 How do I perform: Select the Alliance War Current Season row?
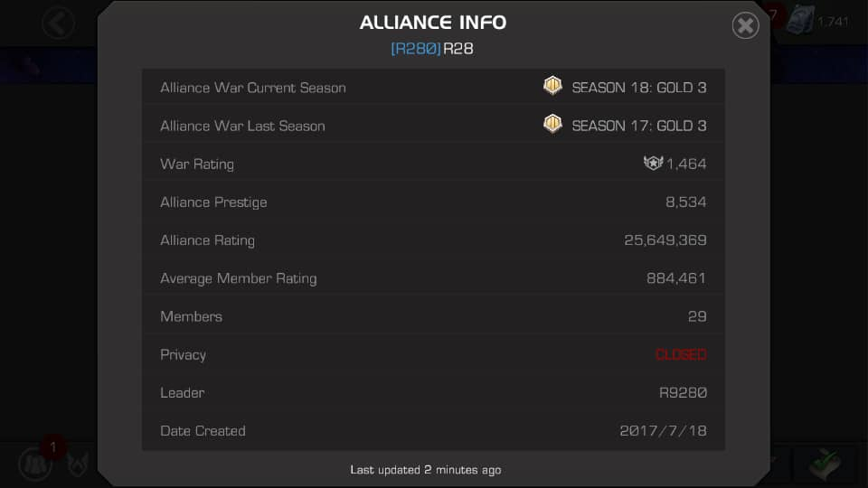[433, 88]
